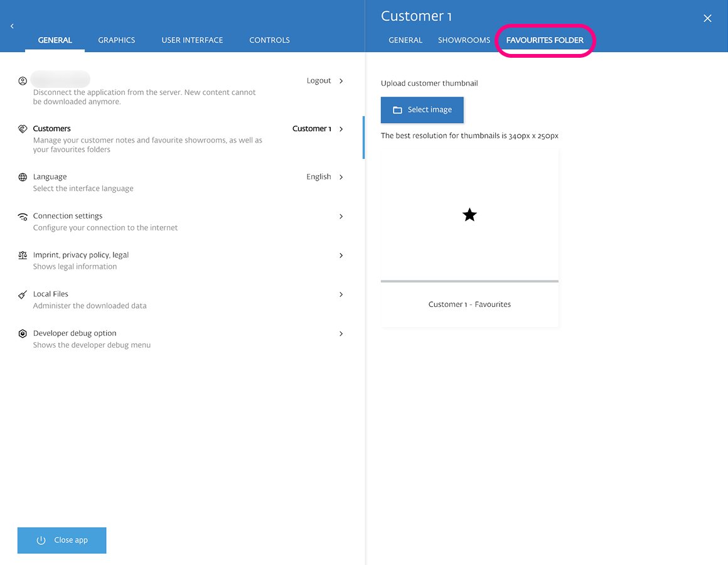Image resolution: width=728 pixels, height=565 pixels.
Task: Click the Customer 1 Favourites thumbnail
Action: point(469,239)
